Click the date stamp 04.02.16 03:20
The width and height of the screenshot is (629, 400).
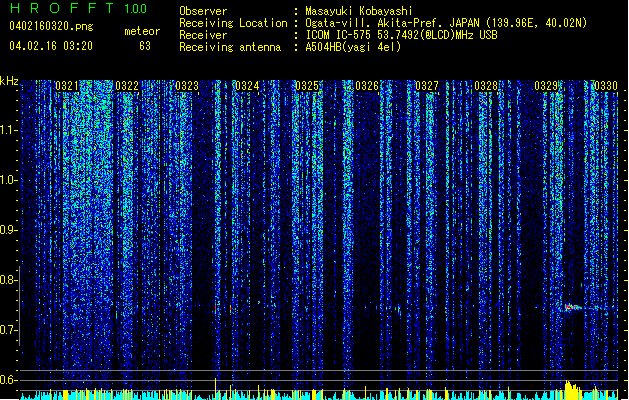coord(51,46)
